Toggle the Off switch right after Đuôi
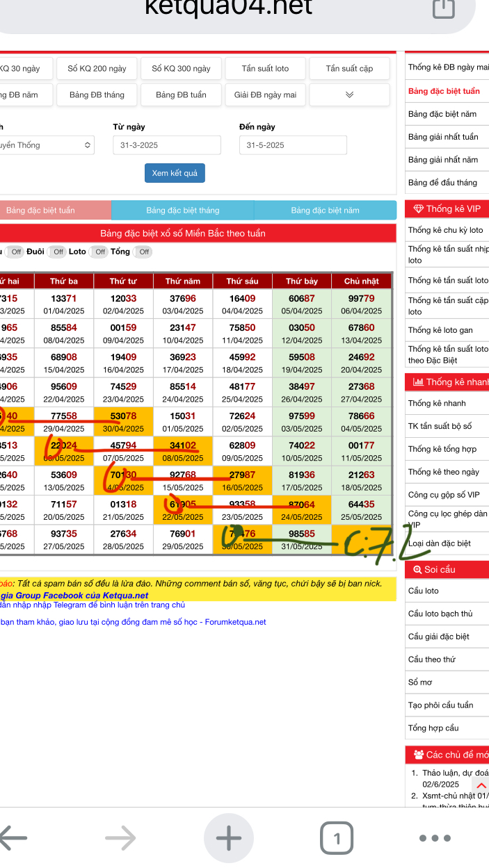The height and width of the screenshot is (868, 489). click(x=58, y=252)
